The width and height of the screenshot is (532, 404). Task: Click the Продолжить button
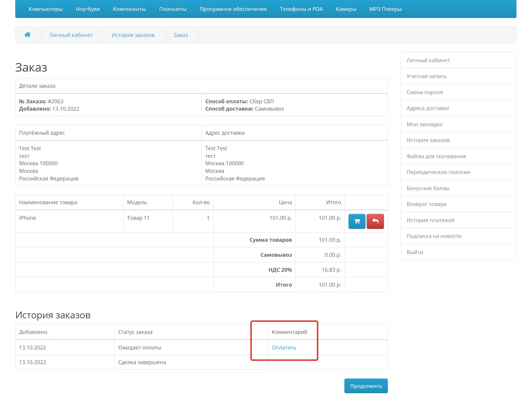click(x=366, y=386)
